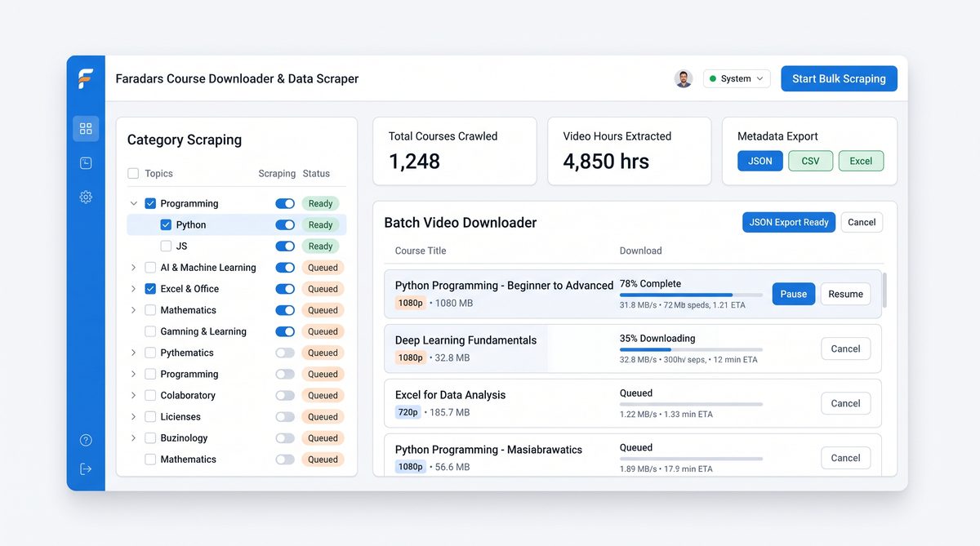Disable the JS scraping toggle
980x546 pixels.
(x=285, y=246)
